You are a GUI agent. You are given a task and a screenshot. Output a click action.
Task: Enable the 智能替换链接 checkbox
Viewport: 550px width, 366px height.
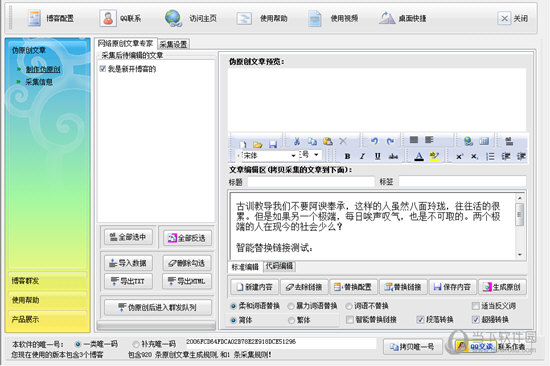(350, 319)
